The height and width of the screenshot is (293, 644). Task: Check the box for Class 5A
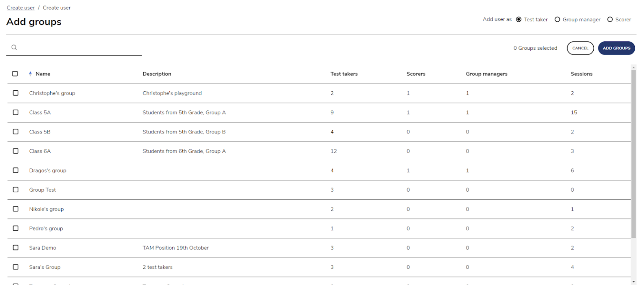tap(16, 113)
